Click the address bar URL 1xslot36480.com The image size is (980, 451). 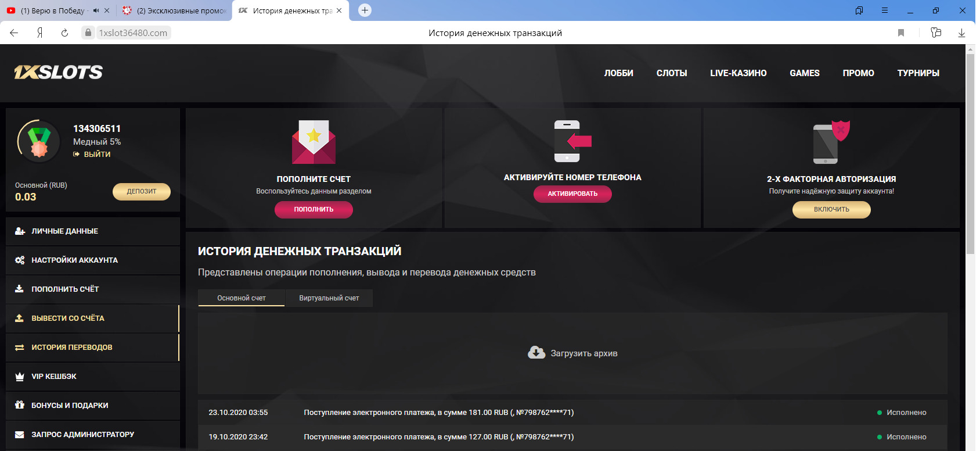[x=133, y=33]
